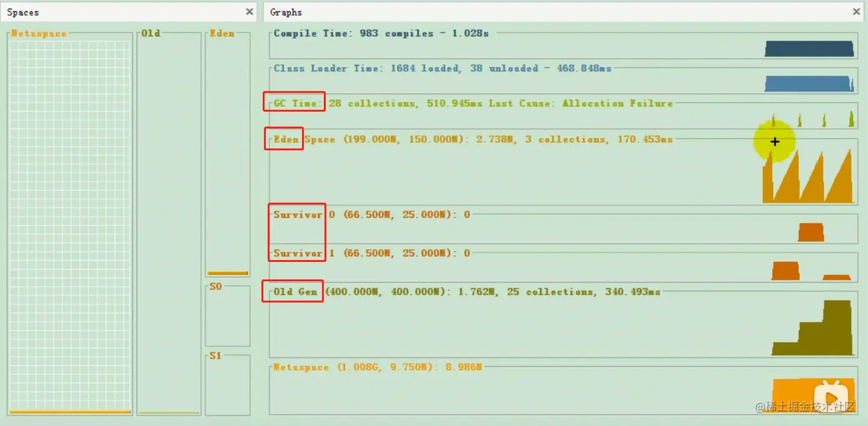Click 'Last Cause: Allocation Failure' text
Viewport: 868px width, 426px height.
tap(580, 104)
